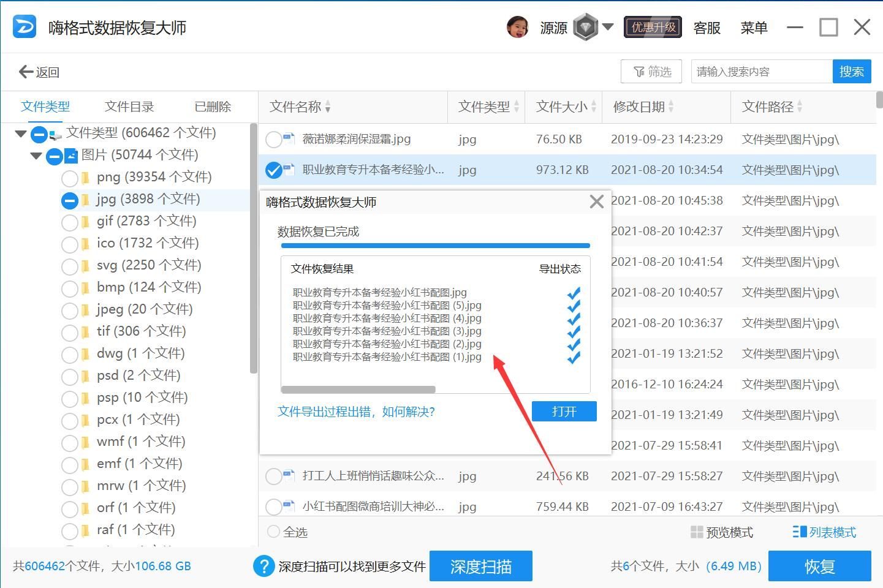Click the search content input field

(x=761, y=72)
